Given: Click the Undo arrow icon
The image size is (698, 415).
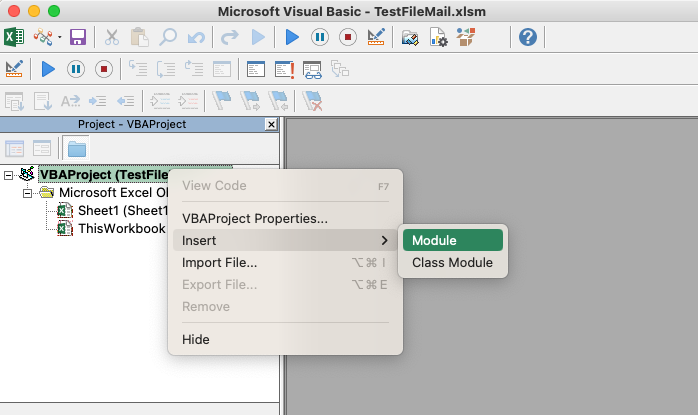Looking at the screenshot, I should [x=196, y=37].
